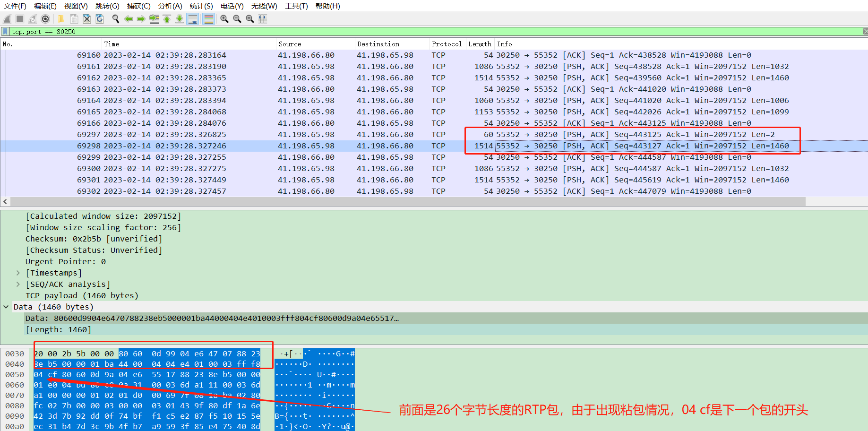The height and width of the screenshot is (431, 868).
Task: Open the 统计(S) menu
Action: click(x=201, y=6)
